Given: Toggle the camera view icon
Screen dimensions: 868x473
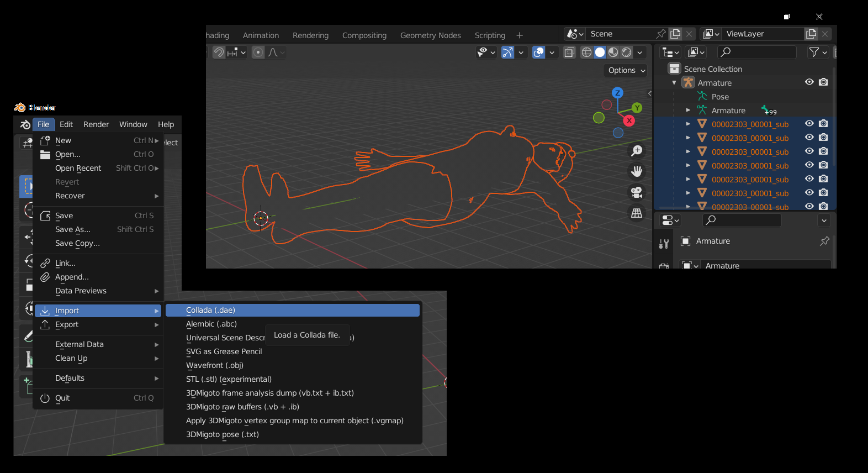Looking at the screenshot, I should point(637,192).
